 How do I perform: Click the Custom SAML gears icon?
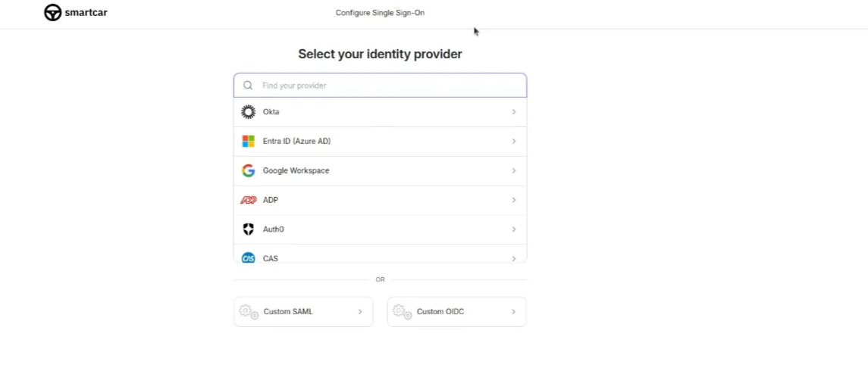click(249, 312)
